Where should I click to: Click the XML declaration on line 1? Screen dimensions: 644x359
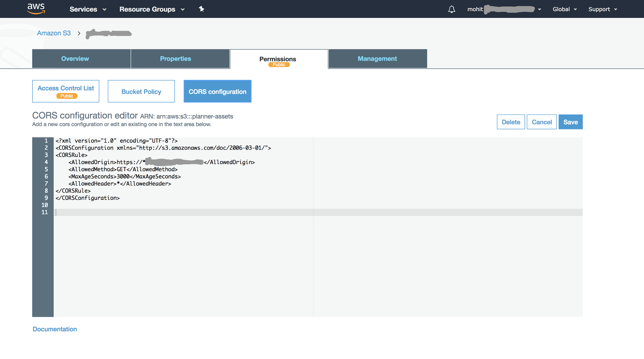(117, 141)
